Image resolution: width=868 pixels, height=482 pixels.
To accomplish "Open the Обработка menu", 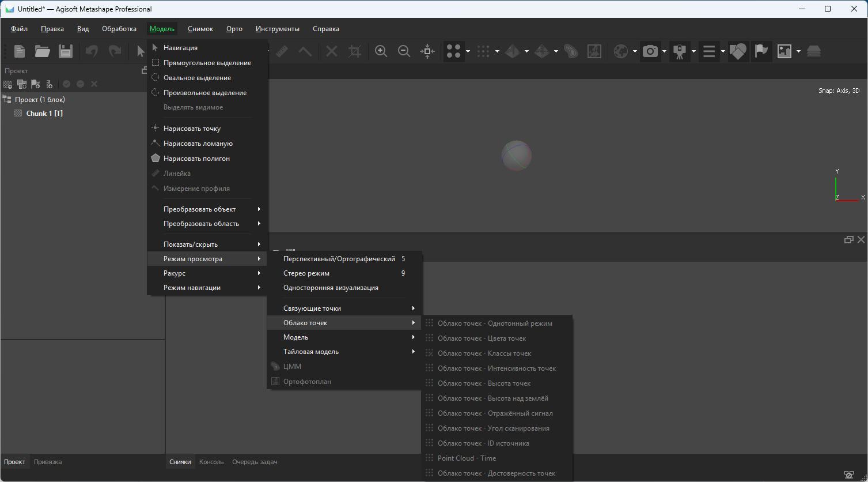I will click(x=119, y=29).
